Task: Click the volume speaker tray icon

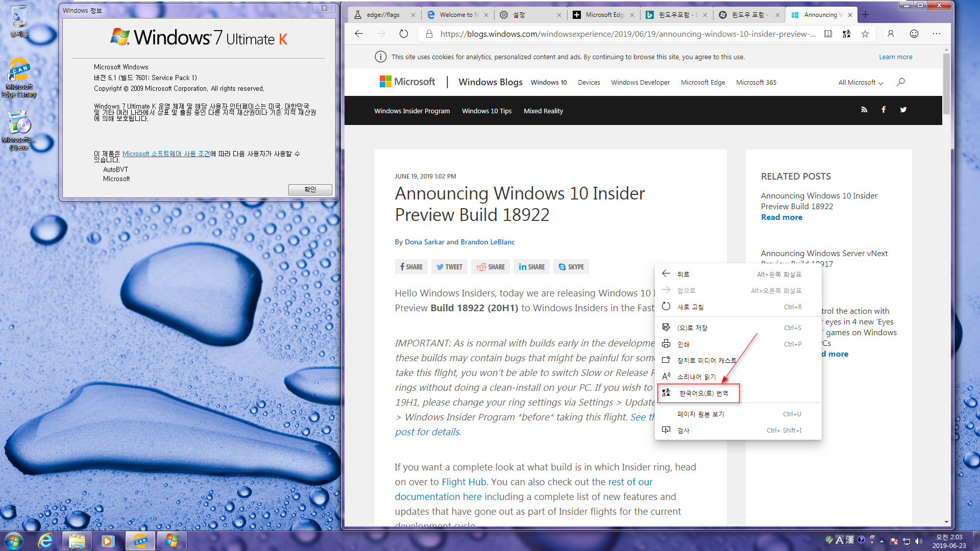Action: pos(919,541)
